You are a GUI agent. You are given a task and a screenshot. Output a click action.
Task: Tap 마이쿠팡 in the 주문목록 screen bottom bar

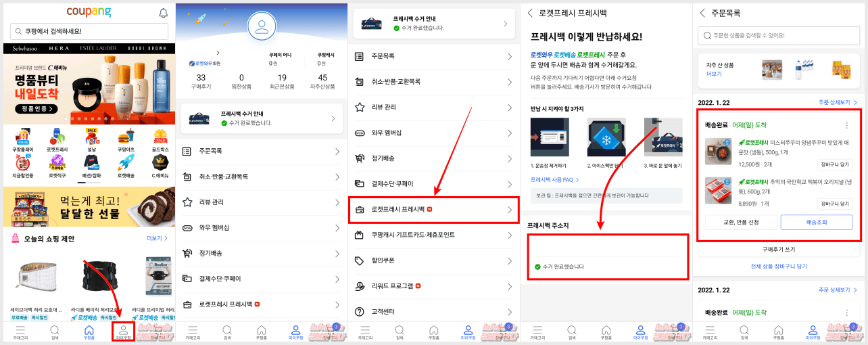point(813,332)
